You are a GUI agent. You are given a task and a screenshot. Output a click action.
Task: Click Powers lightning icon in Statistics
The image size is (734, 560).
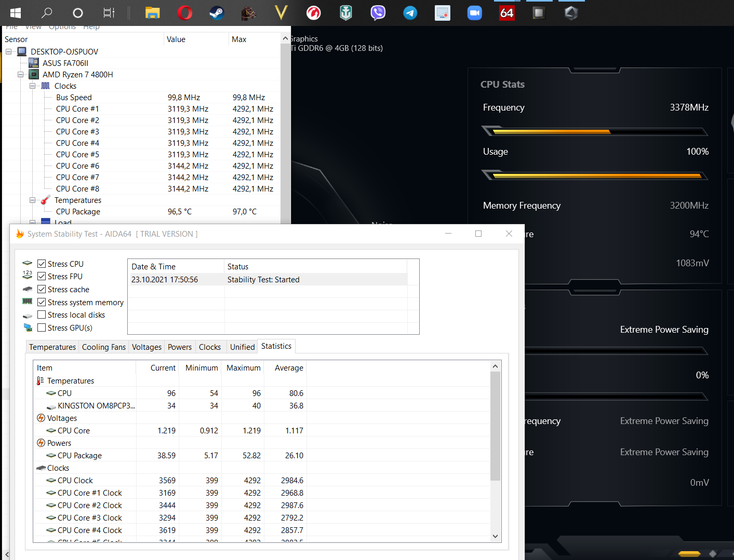(41, 443)
